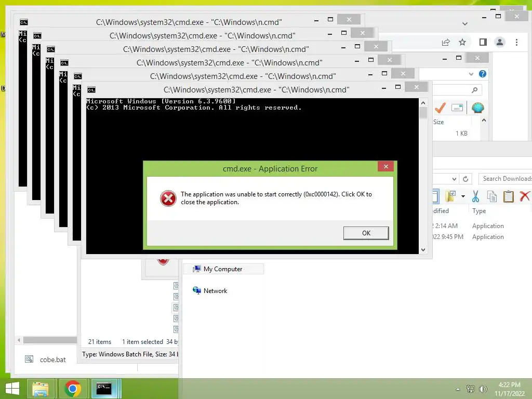The width and height of the screenshot is (532, 399).
Task: Select the cobe.bat file
Action: [x=46, y=360]
